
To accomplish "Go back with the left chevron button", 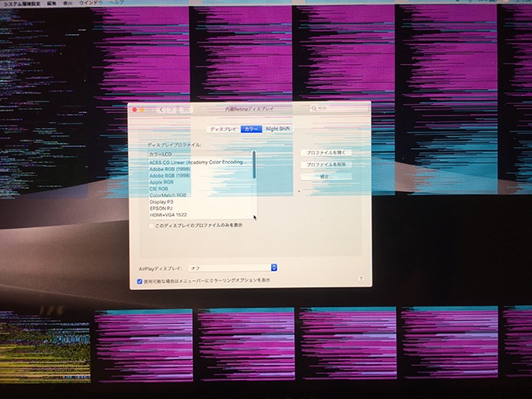I will tap(161, 109).
